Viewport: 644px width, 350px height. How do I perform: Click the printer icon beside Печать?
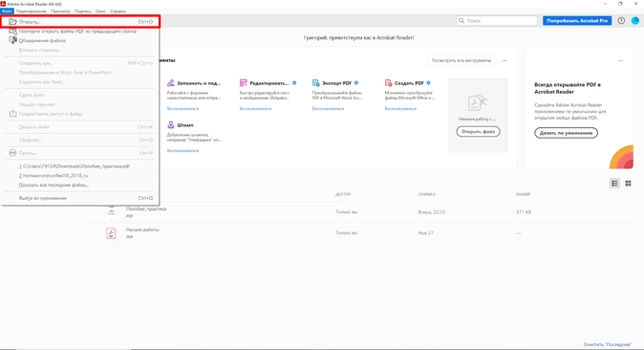[x=12, y=153]
